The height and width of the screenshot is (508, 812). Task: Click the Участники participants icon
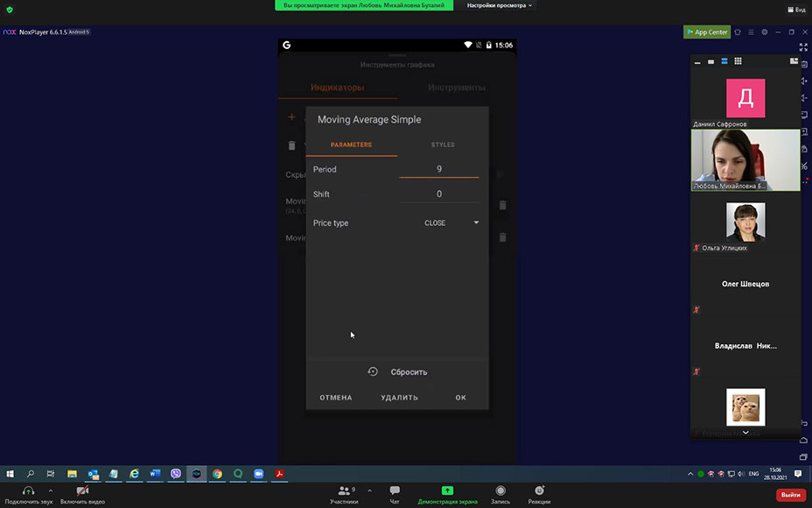click(344, 491)
